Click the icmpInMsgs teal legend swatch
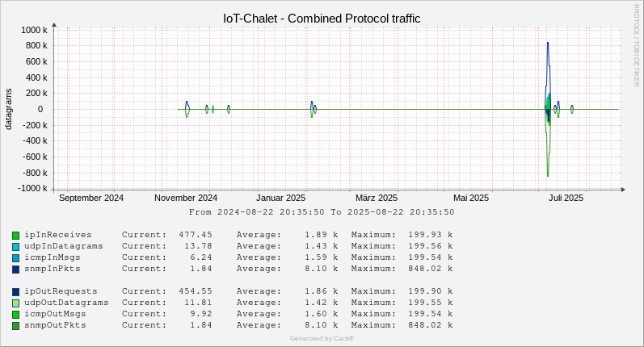The width and height of the screenshot is (644, 347). click(x=15, y=258)
